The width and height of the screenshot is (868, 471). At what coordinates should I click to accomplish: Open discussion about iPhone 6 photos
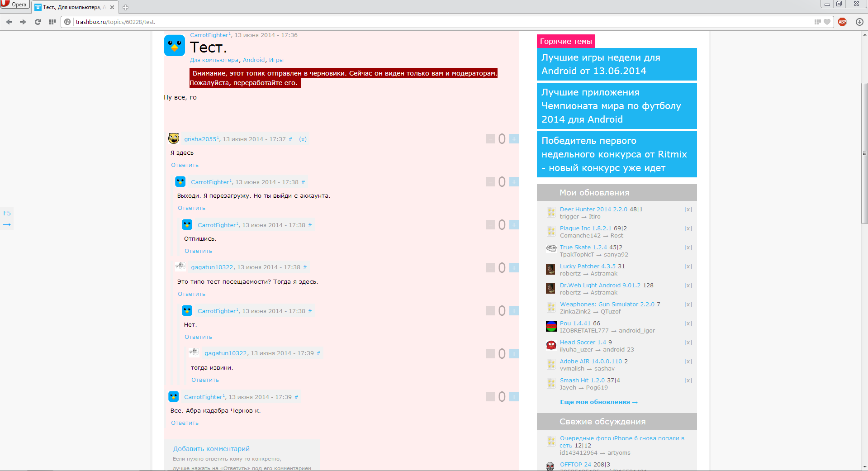coord(622,442)
